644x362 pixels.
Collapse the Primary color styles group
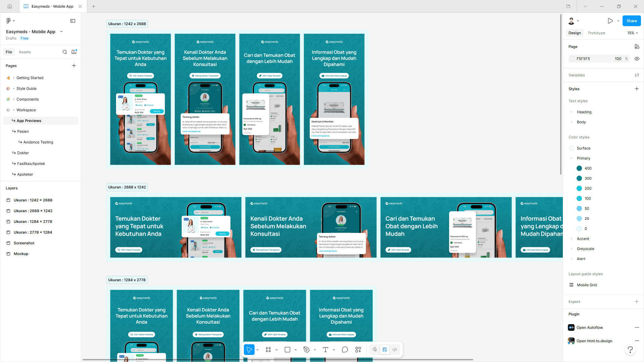click(572, 158)
